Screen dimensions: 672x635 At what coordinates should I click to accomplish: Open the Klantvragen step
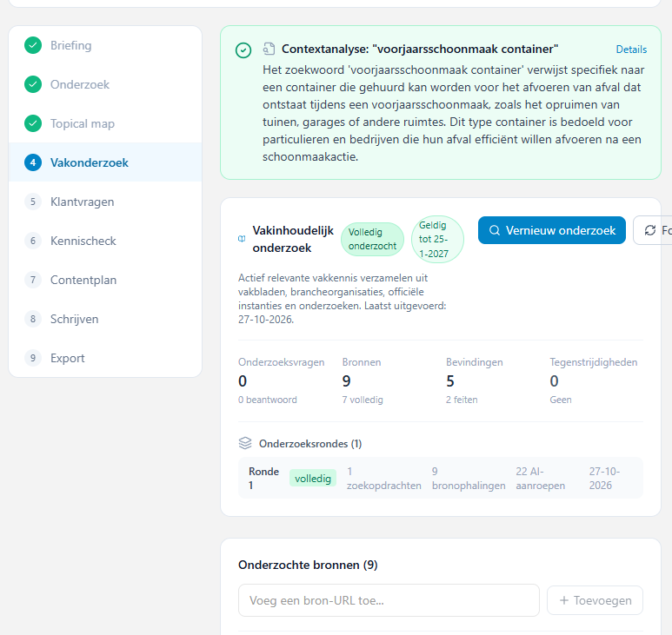tap(105, 202)
